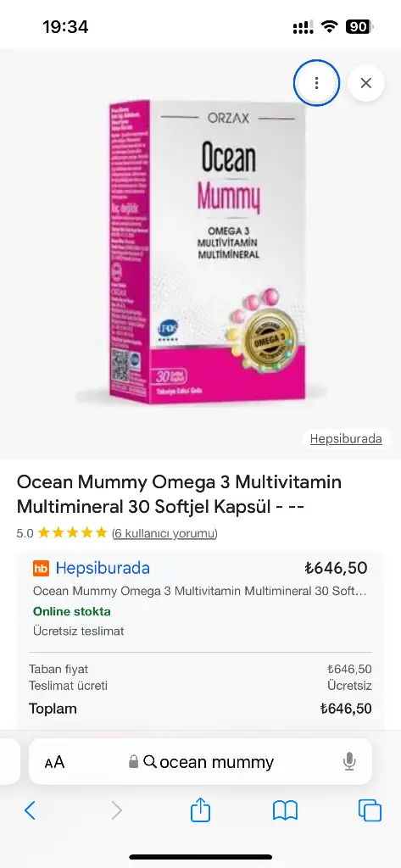Open the AA reader text options
Viewport: 401px width, 868px height.
54,762
